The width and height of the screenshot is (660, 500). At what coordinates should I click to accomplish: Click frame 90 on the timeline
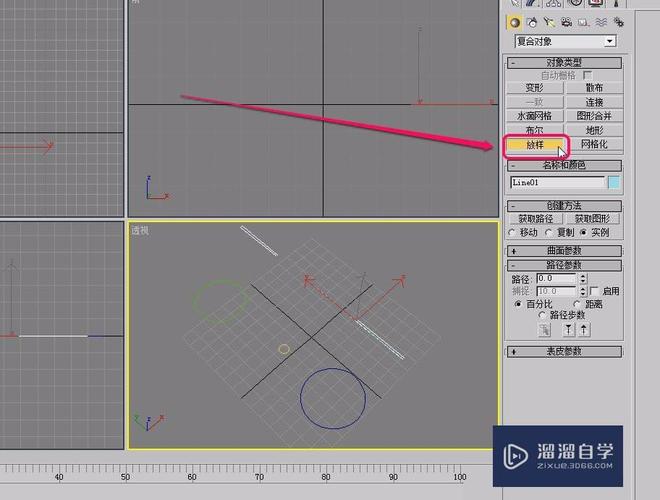coord(393,477)
